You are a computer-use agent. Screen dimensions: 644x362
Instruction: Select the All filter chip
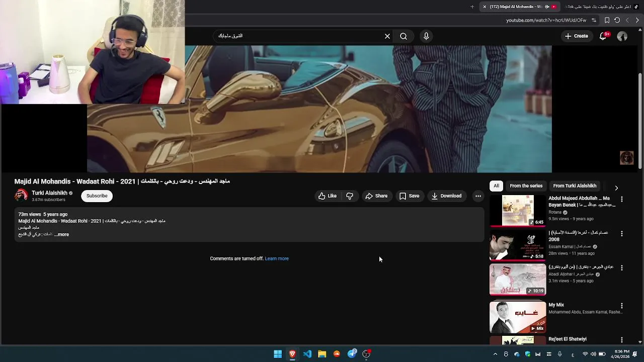496,186
